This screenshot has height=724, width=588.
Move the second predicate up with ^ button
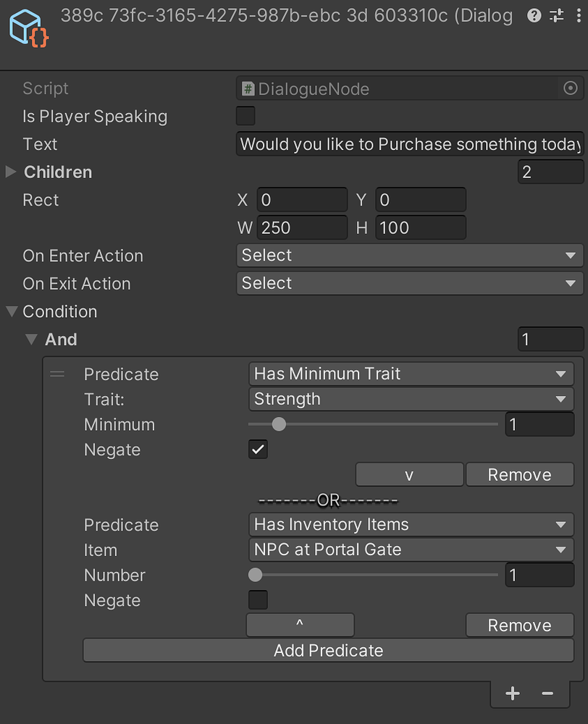click(x=301, y=626)
